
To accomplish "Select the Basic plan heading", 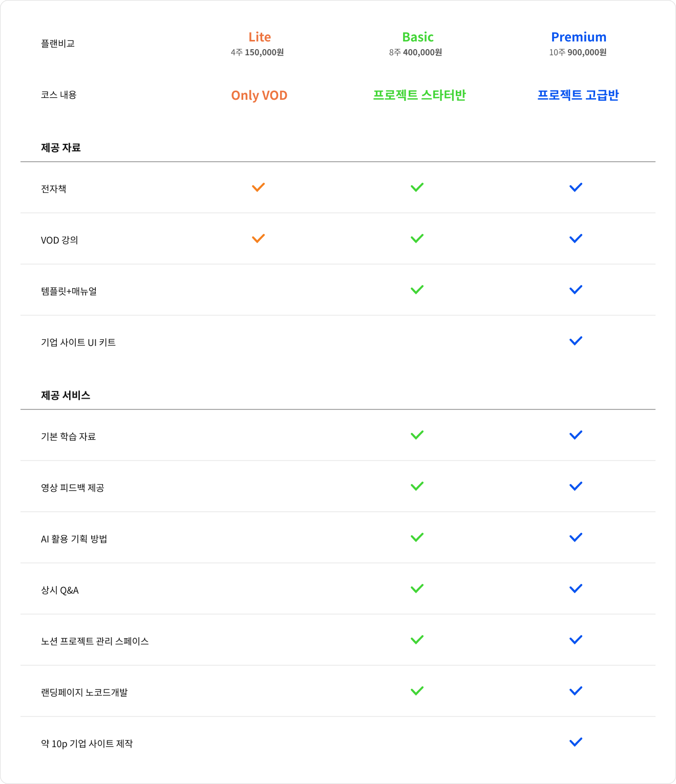I will (x=418, y=37).
